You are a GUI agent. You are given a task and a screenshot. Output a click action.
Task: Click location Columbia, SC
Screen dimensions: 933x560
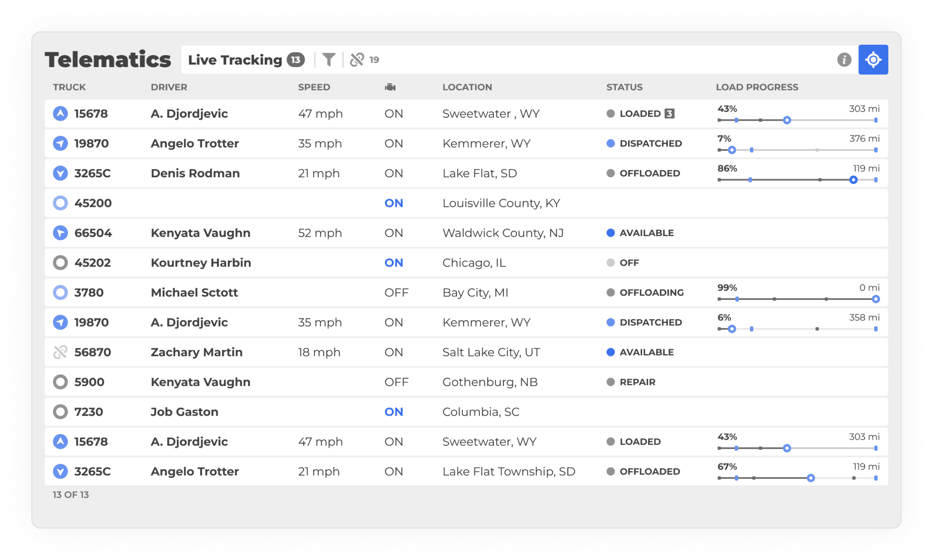[481, 412]
